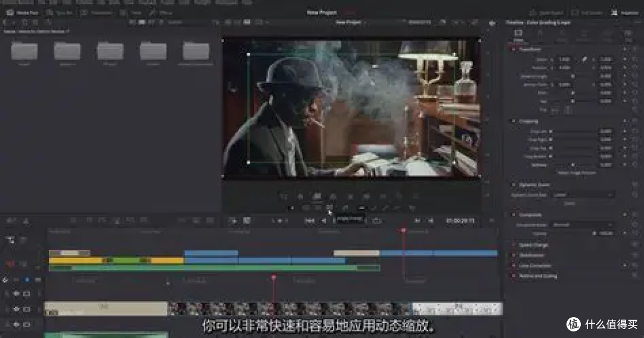Select the Speed tool below viewer
Screen dimensions: 644x338
(350, 196)
